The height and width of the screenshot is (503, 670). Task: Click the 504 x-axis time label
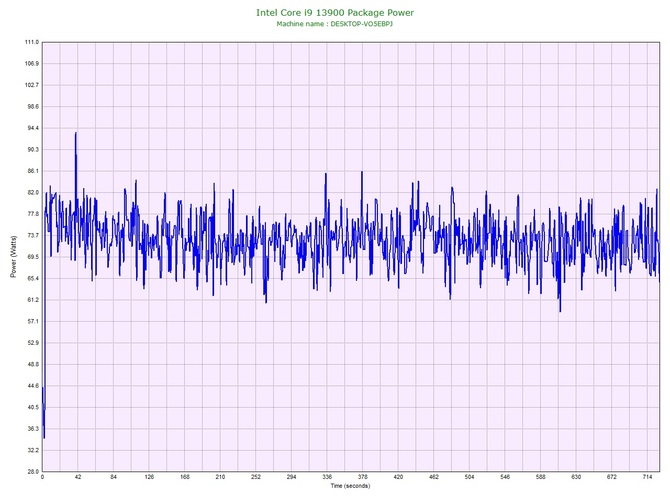[470, 477]
